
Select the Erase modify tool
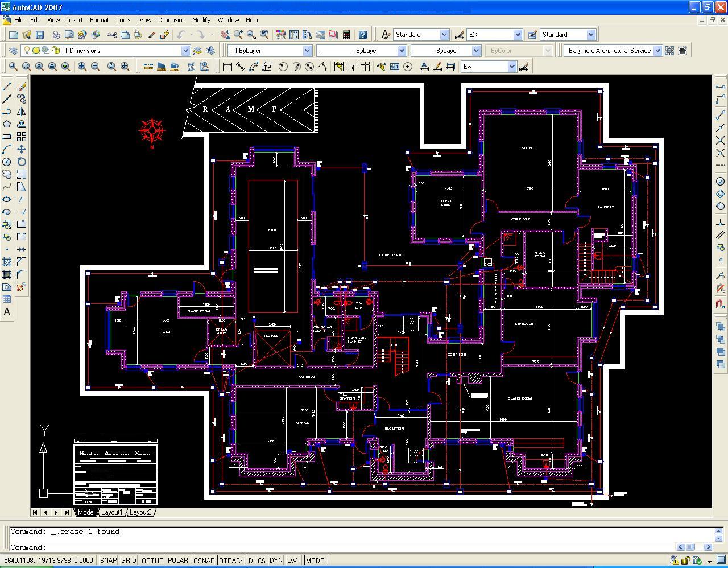coord(22,87)
